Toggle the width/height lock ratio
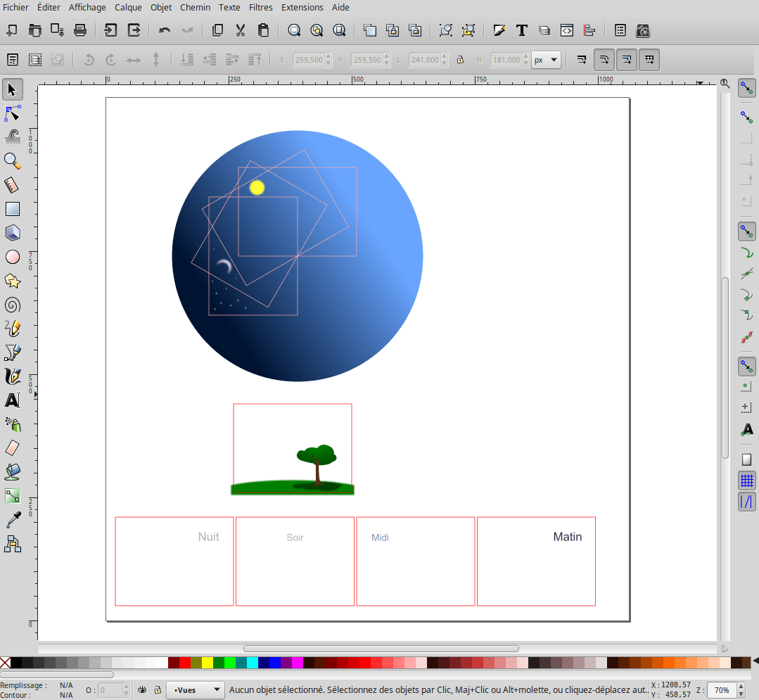 tap(460, 60)
